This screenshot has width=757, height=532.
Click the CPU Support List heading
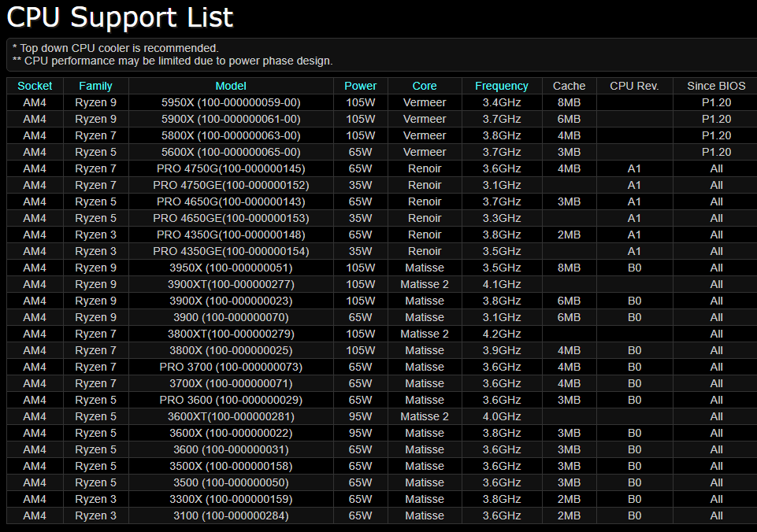click(120, 17)
